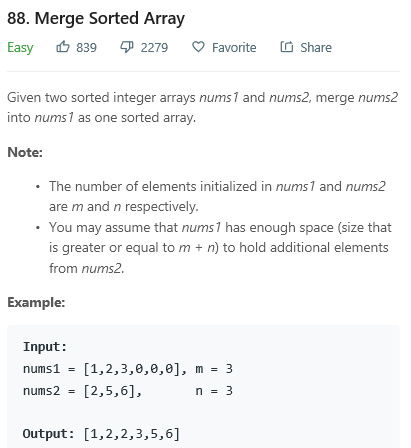Click the bullet starting "You may assume"

coord(220,248)
